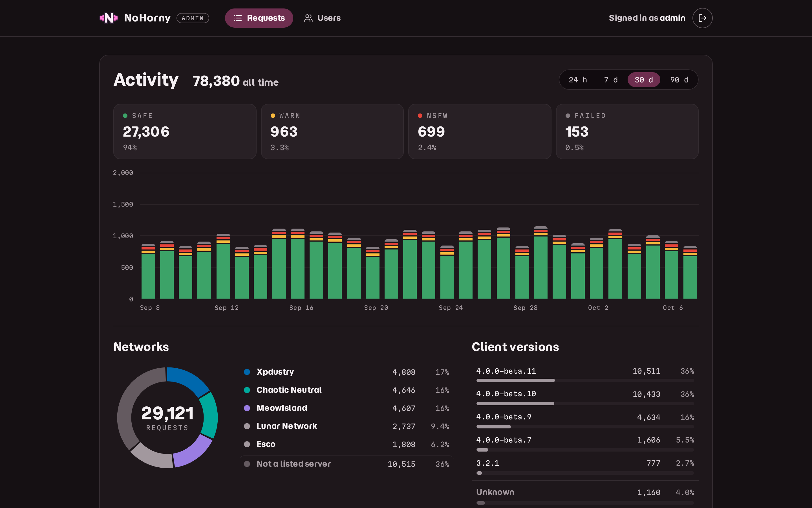Click the 29,121 requests donut center
812x508 pixels.
coord(167,418)
